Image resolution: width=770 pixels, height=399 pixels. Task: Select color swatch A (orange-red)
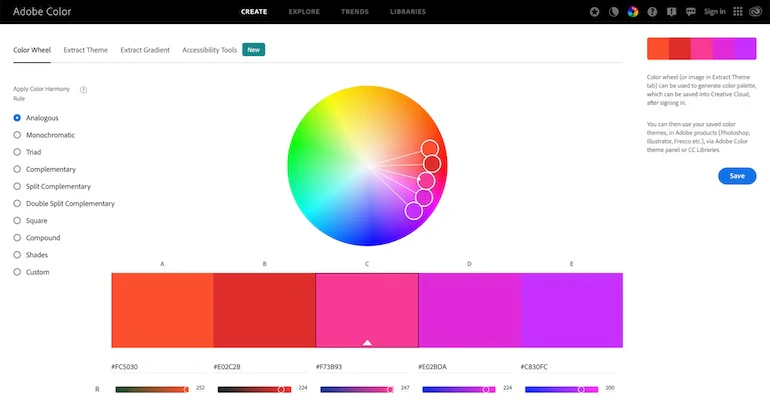coord(163,310)
